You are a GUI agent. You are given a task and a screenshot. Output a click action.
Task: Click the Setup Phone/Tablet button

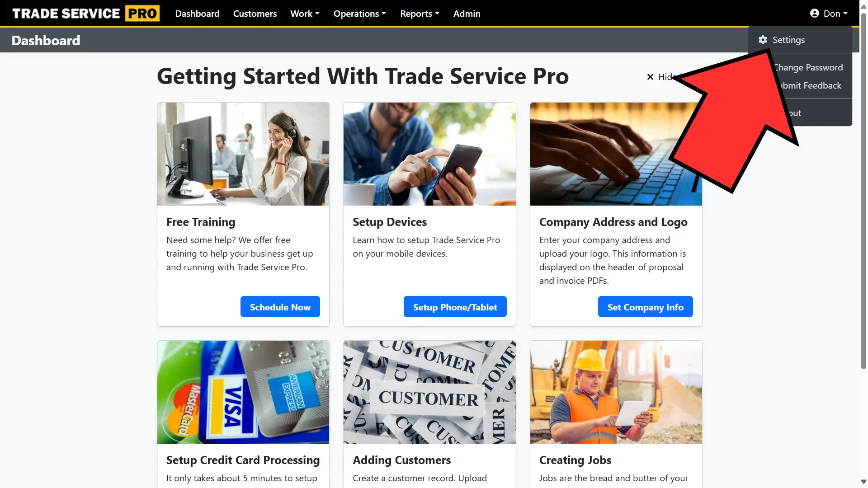click(455, 307)
